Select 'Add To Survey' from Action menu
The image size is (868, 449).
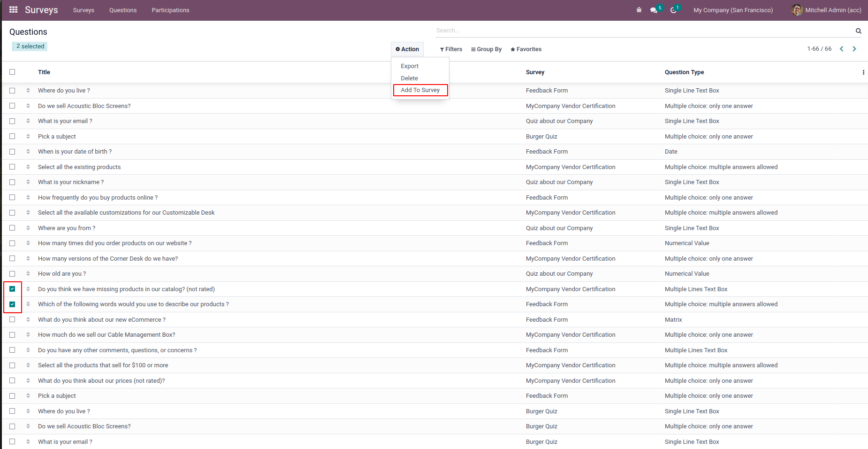click(x=420, y=90)
